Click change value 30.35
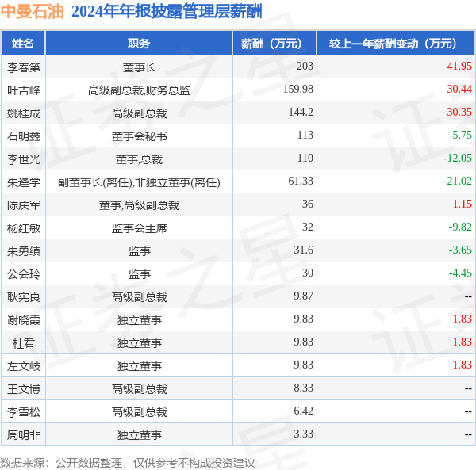This screenshot has width=476, height=470. pyautogui.click(x=459, y=113)
